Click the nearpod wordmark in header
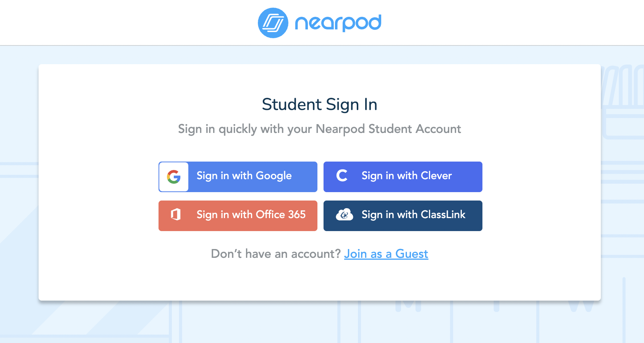The width and height of the screenshot is (644, 343). click(338, 23)
